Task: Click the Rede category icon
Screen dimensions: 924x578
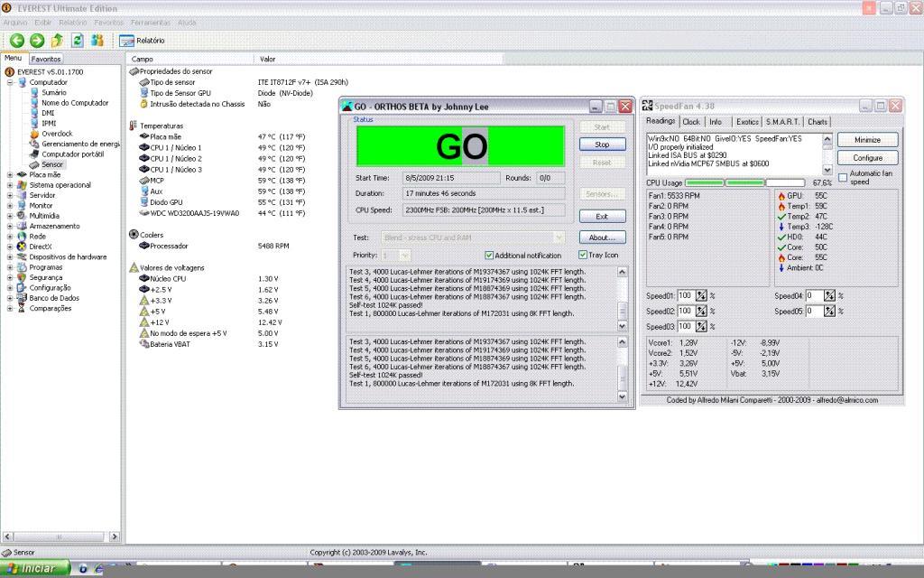Action: (23, 237)
